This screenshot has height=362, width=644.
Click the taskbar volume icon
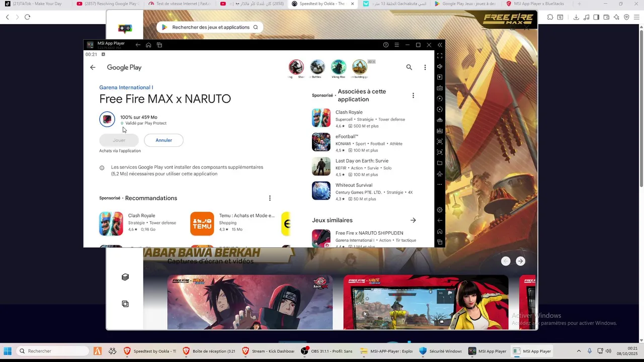[608, 351]
